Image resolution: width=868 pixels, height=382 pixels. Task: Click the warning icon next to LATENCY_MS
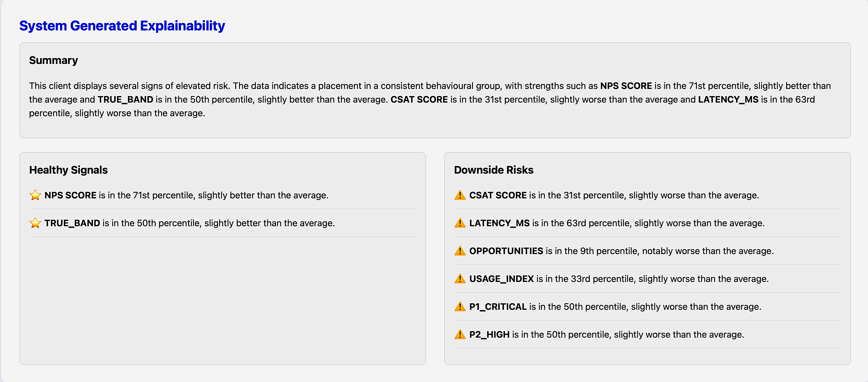click(x=460, y=223)
